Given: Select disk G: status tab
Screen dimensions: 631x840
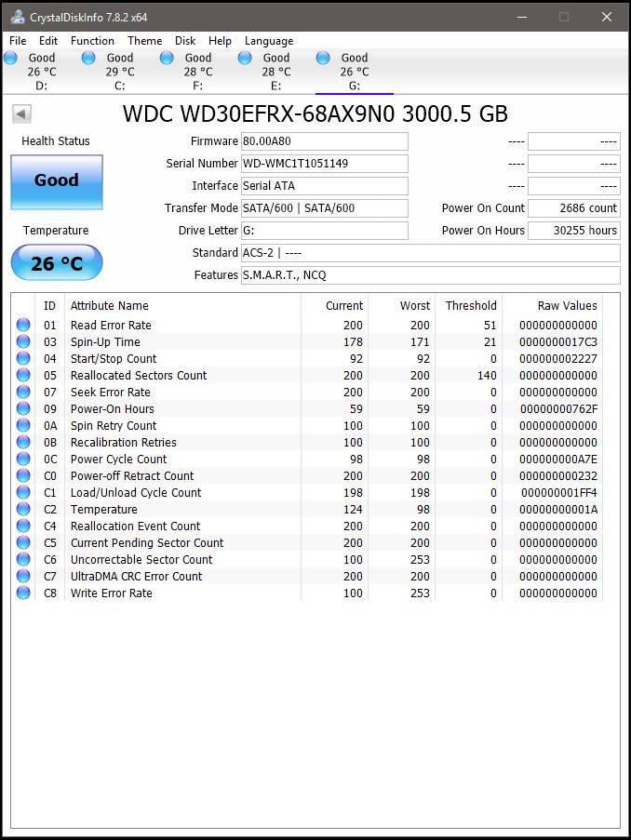Looking at the screenshot, I should coord(355,72).
